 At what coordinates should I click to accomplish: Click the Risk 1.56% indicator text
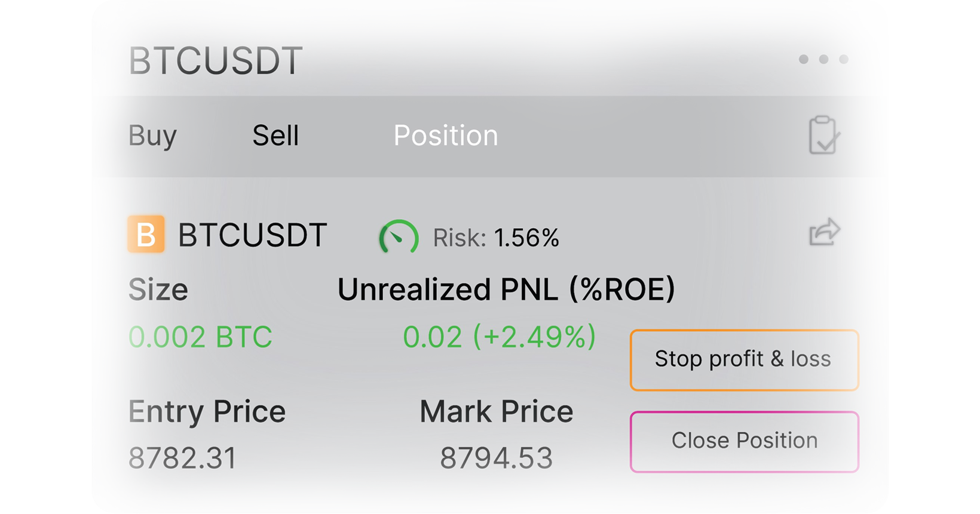496,238
